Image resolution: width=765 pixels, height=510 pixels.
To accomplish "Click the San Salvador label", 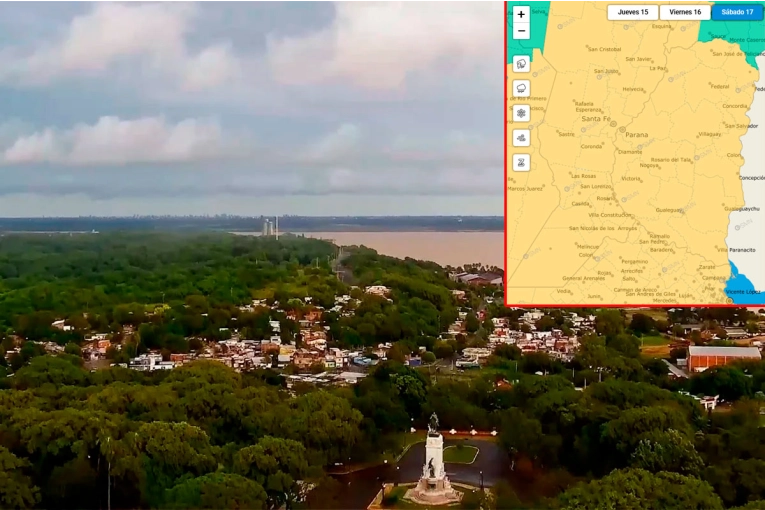I will tap(741, 126).
